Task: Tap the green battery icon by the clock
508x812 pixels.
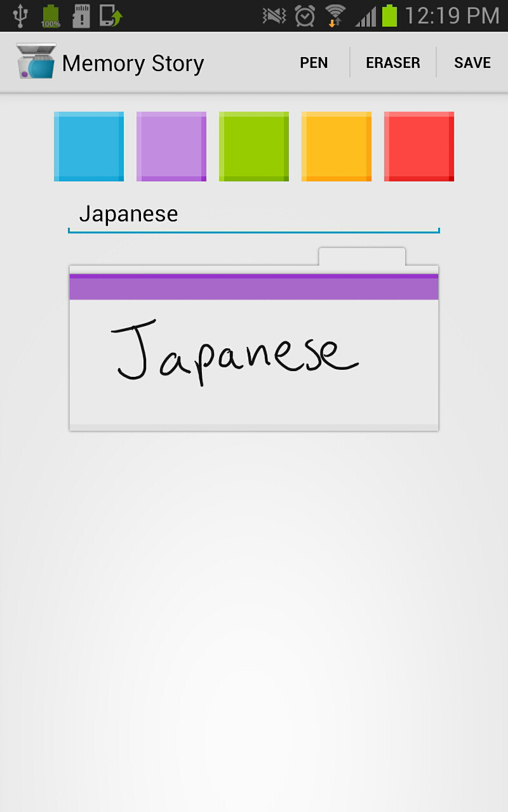Action: coord(389,15)
